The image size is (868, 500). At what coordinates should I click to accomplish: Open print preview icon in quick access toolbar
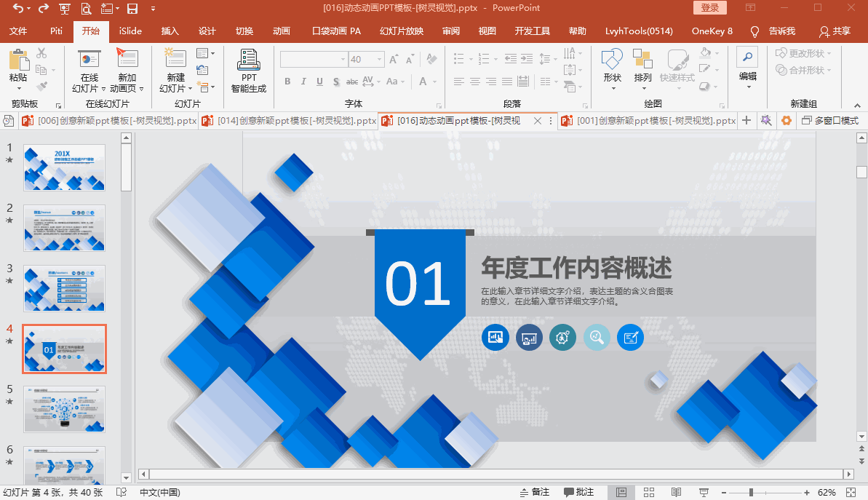[86, 8]
